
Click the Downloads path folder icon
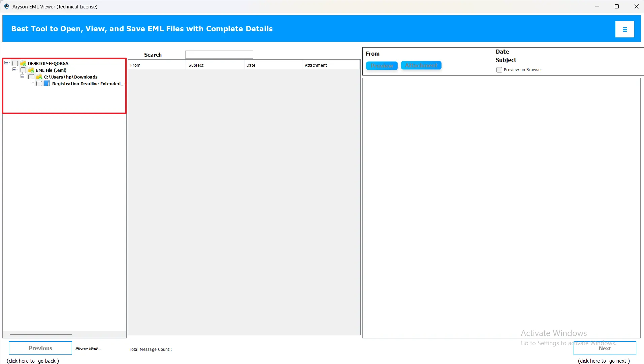pyautogui.click(x=39, y=77)
